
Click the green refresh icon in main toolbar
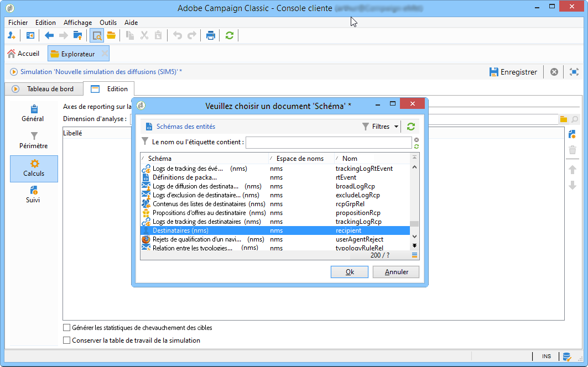coord(230,35)
